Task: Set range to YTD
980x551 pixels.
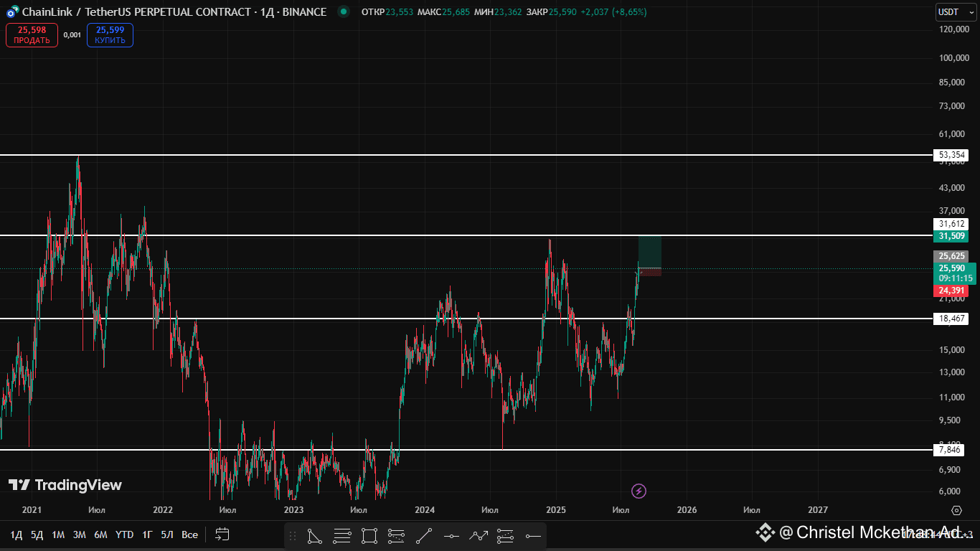Action: point(125,534)
